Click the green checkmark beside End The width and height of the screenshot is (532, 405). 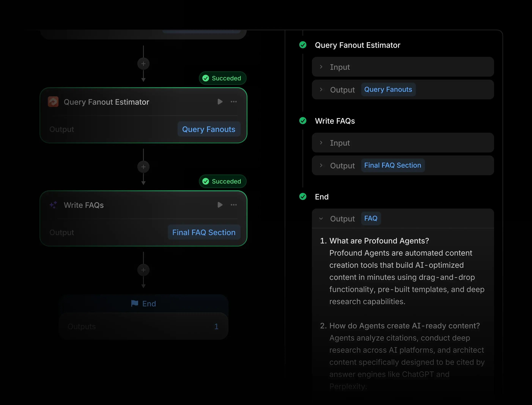click(x=303, y=197)
